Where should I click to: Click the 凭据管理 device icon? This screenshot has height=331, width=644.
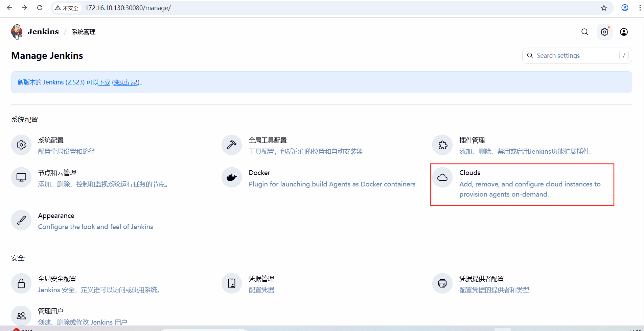232,283
